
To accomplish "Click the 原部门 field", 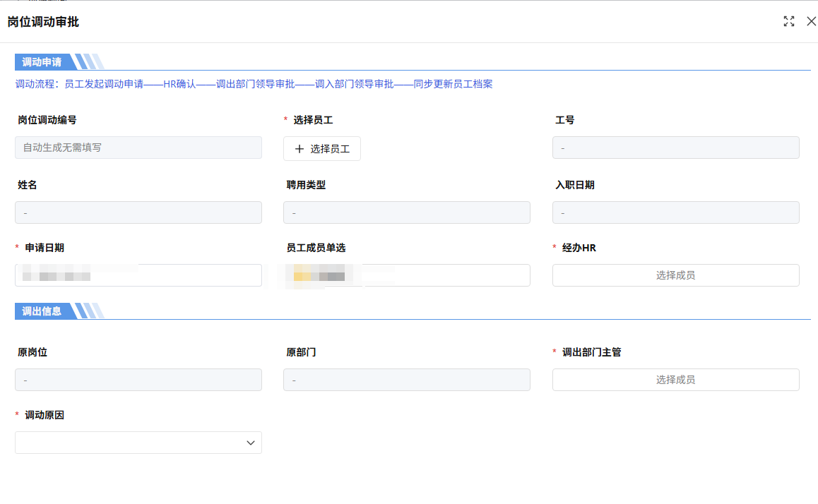I will (x=407, y=379).
